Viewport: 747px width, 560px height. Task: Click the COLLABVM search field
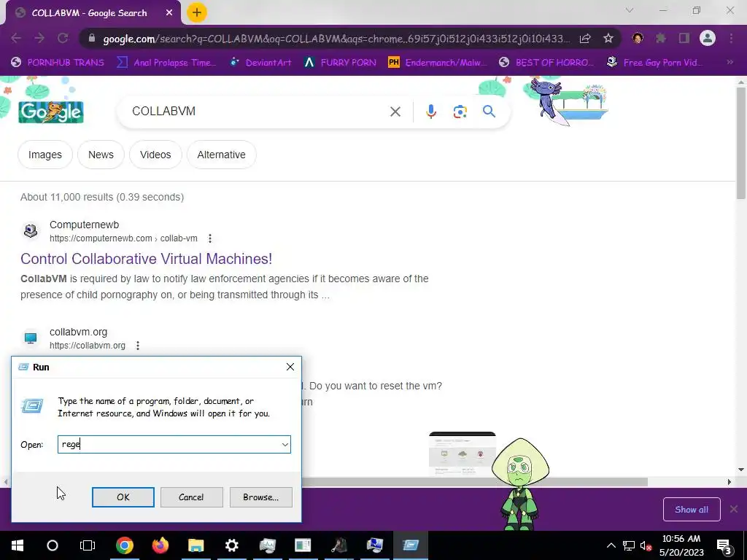tap(258, 112)
